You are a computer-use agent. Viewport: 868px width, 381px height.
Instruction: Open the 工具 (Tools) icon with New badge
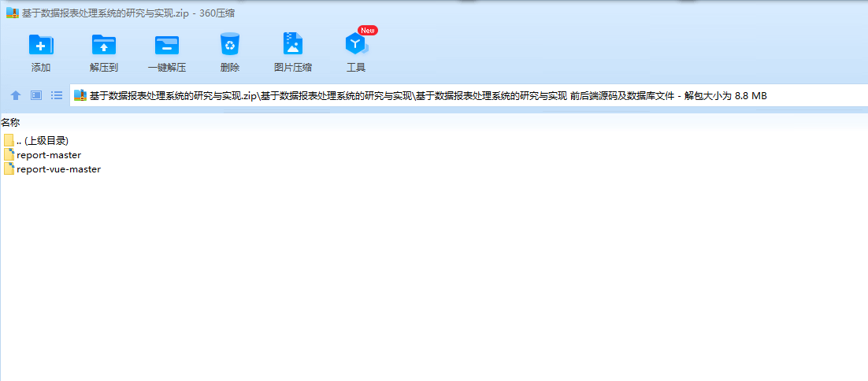[x=356, y=43]
